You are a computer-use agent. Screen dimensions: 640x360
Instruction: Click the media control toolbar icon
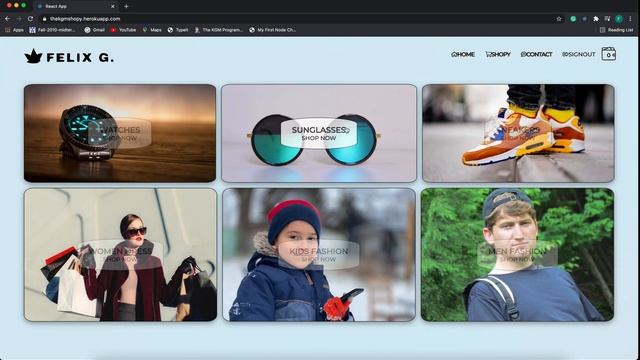point(607,19)
